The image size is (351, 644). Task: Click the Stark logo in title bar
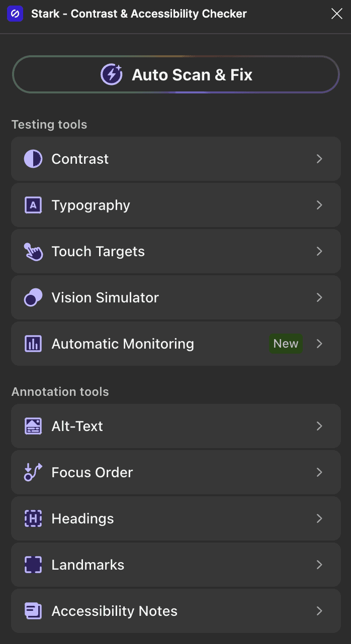(x=15, y=14)
